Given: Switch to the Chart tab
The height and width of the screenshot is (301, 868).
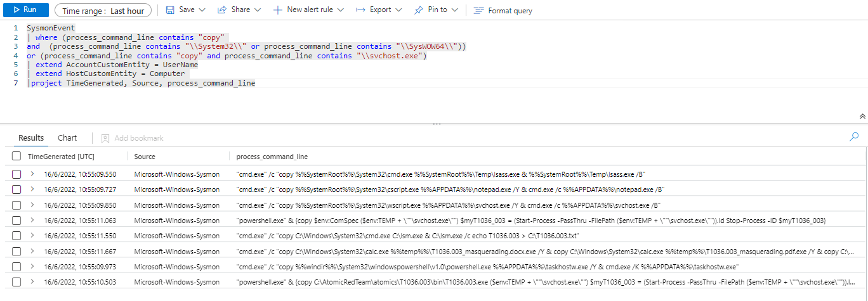Looking at the screenshot, I should point(67,138).
